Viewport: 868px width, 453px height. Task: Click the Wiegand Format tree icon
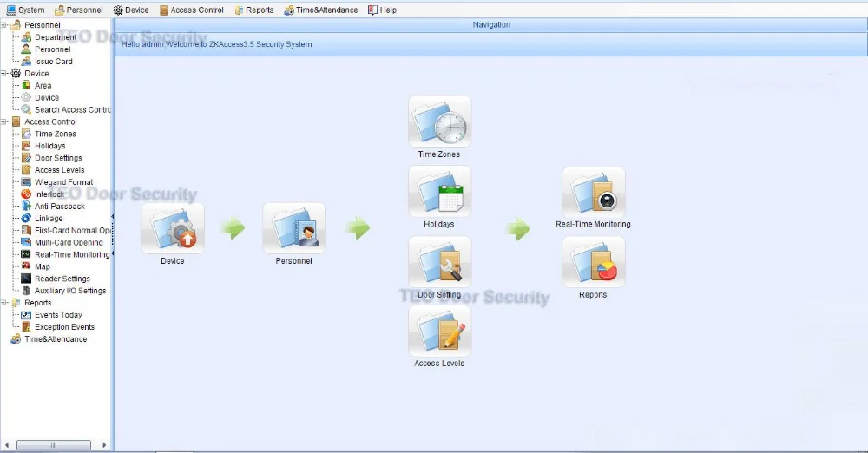coord(26,181)
